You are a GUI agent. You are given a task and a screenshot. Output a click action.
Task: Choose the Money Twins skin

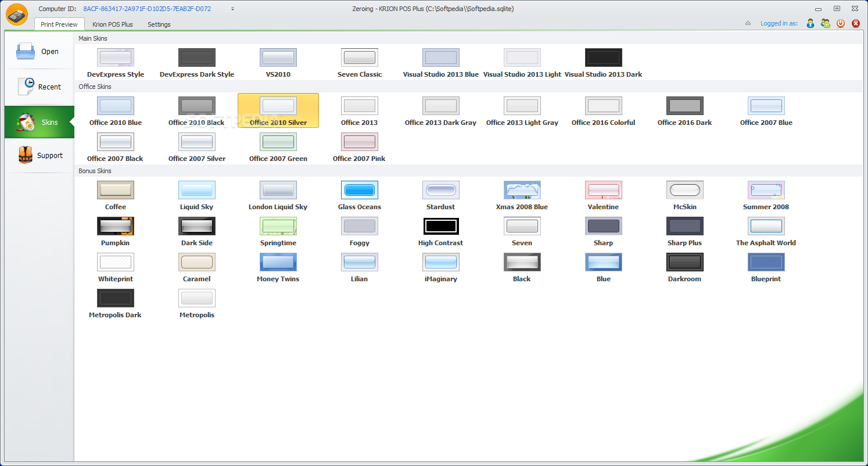point(278,267)
